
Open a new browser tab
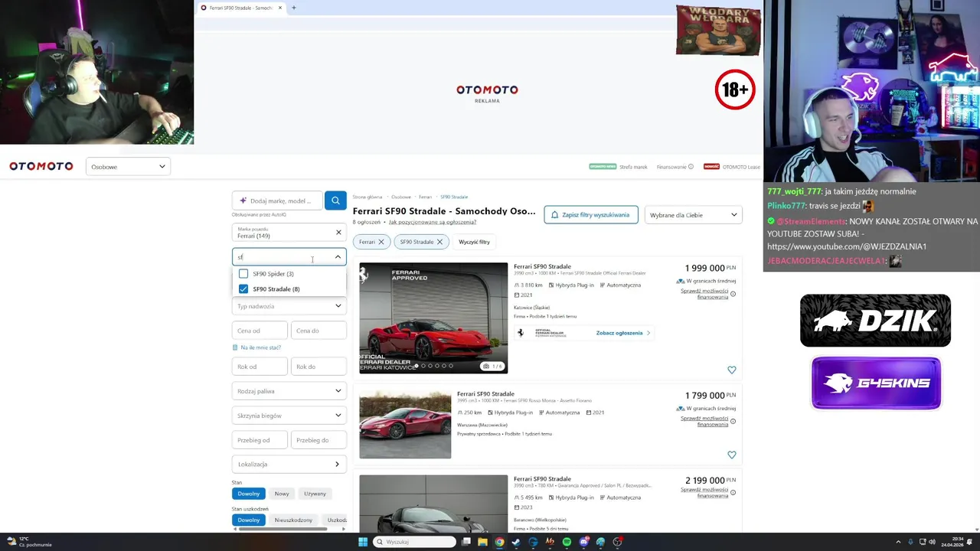coord(293,8)
